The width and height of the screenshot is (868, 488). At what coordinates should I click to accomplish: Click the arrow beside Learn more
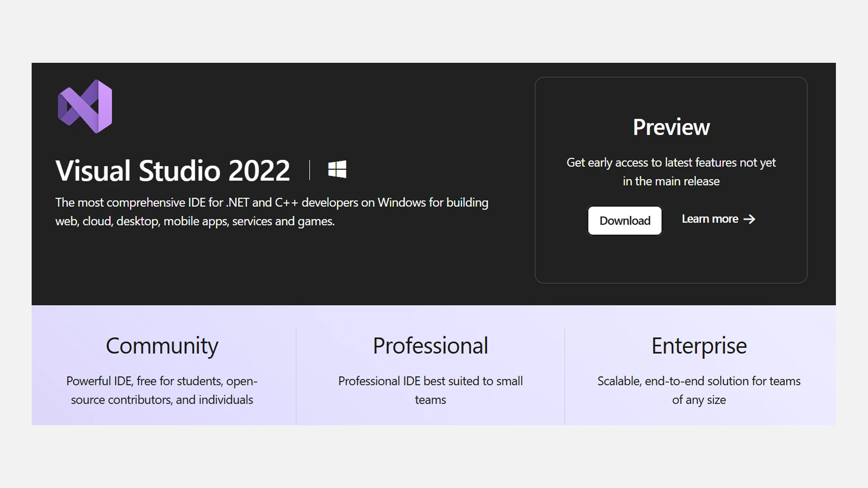point(750,219)
